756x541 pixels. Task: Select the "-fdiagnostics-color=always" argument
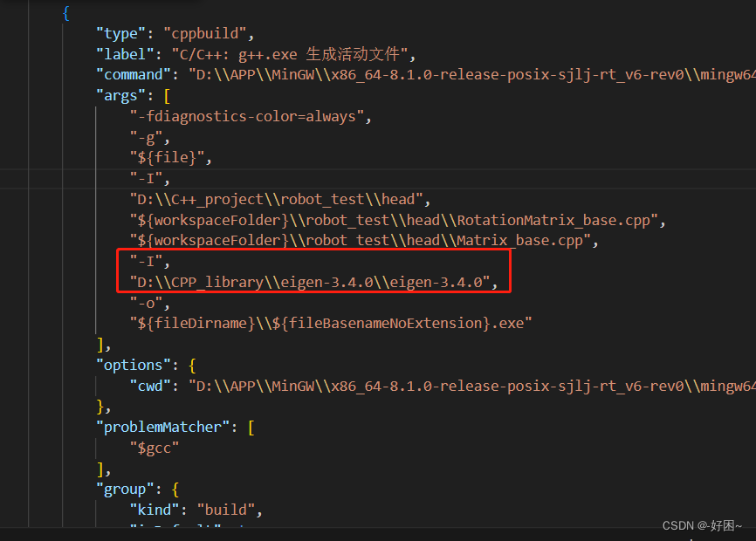251,116
